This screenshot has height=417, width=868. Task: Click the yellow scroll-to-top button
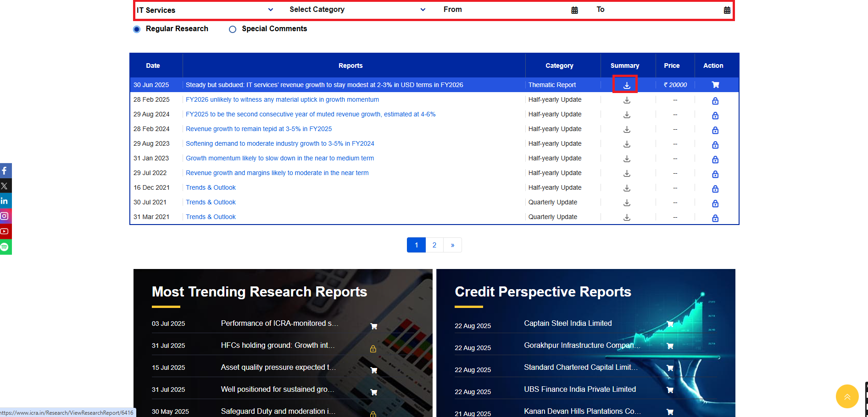(x=846, y=396)
